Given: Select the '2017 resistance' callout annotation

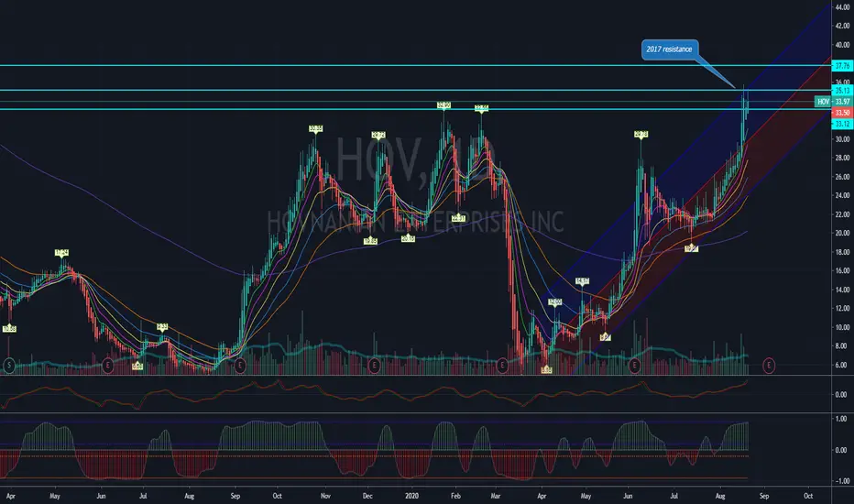Looking at the screenshot, I should (670, 49).
